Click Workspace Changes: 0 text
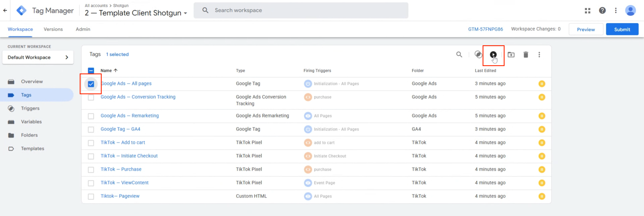 (x=535, y=29)
